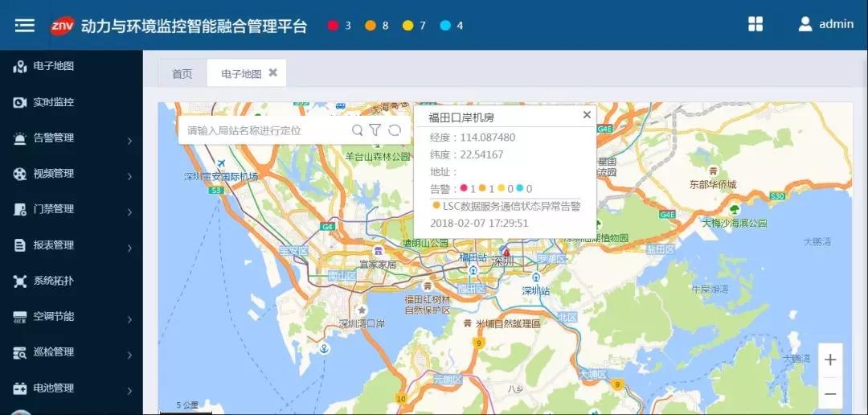This screenshot has height=415, width=868.
Task: Click the yellow alarm indicator showing 7
Action: click(x=408, y=26)
